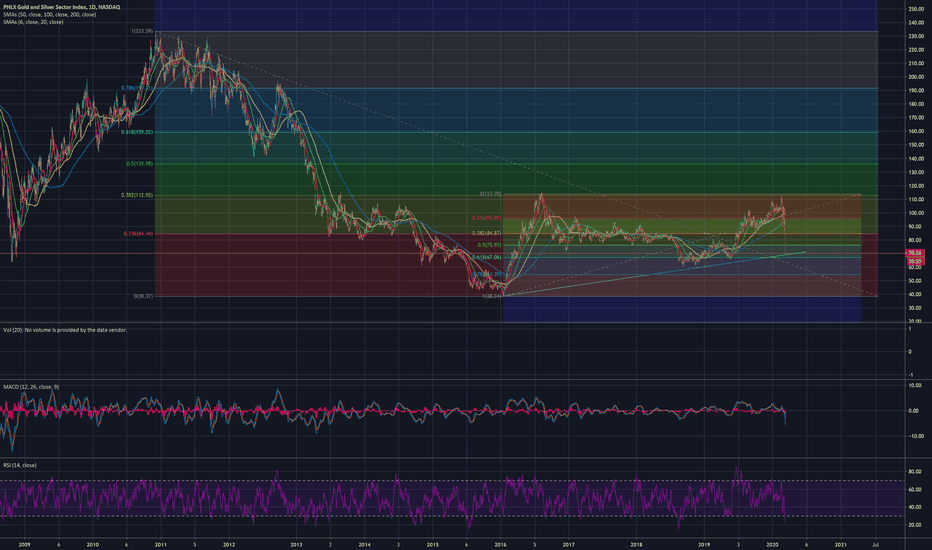Open the RSI (14, close) indicator legend
The height and width of the screenshot is (550, 932).
point(20,465)
